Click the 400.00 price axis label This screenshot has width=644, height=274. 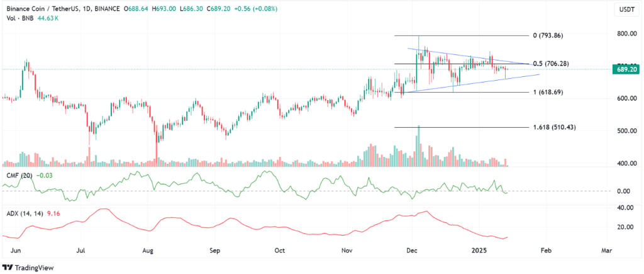pos(627,164)
